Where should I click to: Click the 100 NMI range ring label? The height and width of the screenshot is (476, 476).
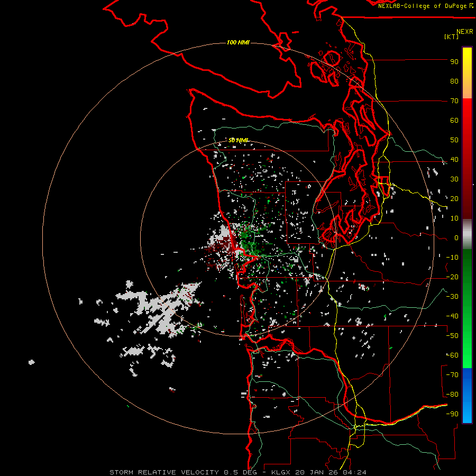pos(239,42)
